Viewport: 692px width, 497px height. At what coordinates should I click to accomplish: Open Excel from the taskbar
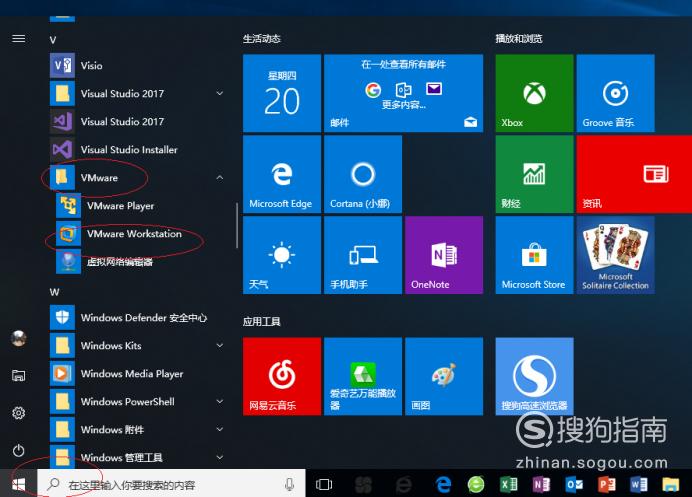[x=508, y=484]
